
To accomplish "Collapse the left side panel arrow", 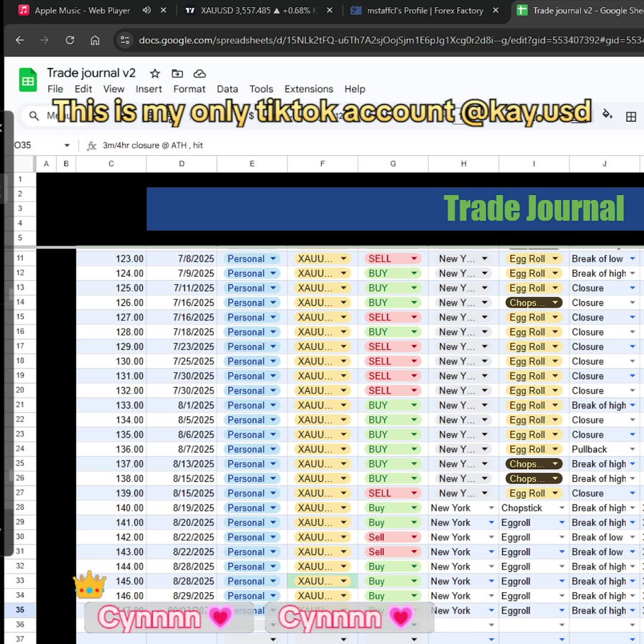I will 3,126.
